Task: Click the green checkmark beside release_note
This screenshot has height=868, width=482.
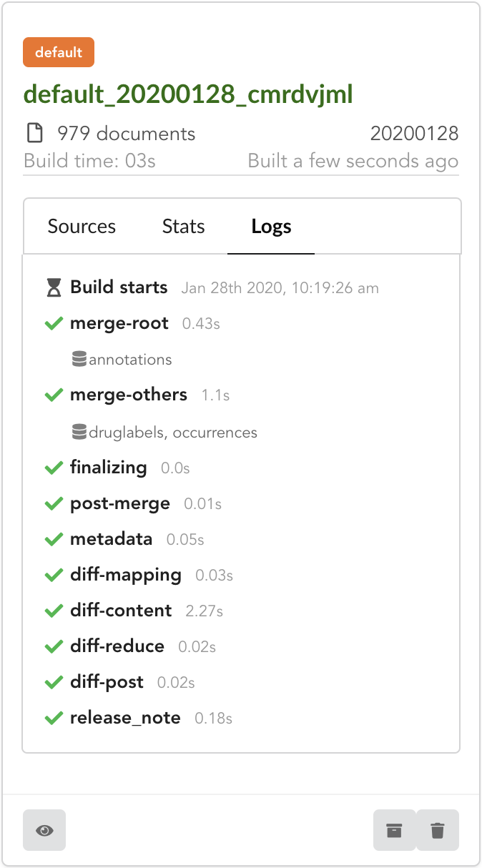Action: click(54, 718)
